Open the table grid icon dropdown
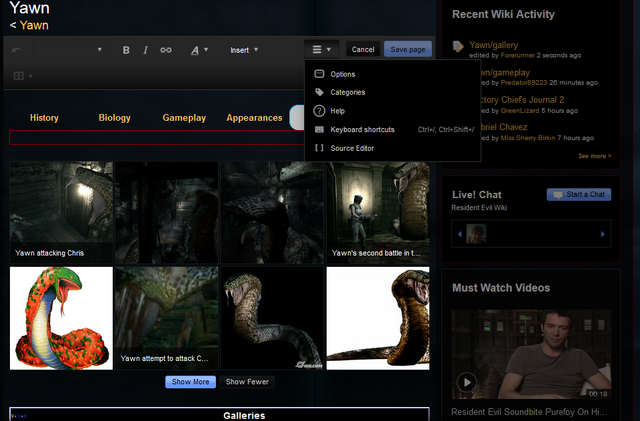Viewport: 640px width, 421px height. pyautogui.click(x=23, y=76)
